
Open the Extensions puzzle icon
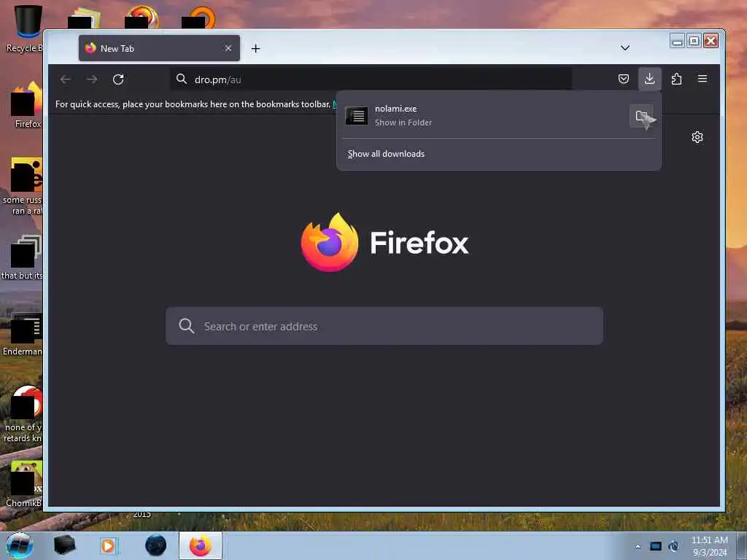(676, 79)
